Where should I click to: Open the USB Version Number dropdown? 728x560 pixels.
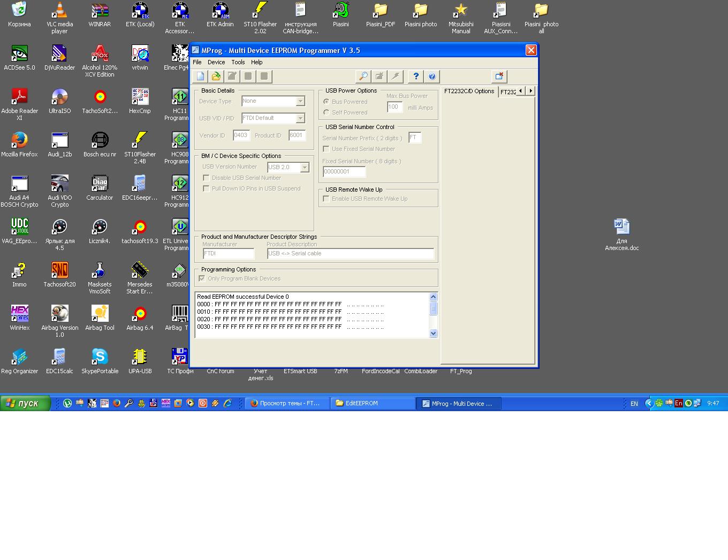[305, 168]
